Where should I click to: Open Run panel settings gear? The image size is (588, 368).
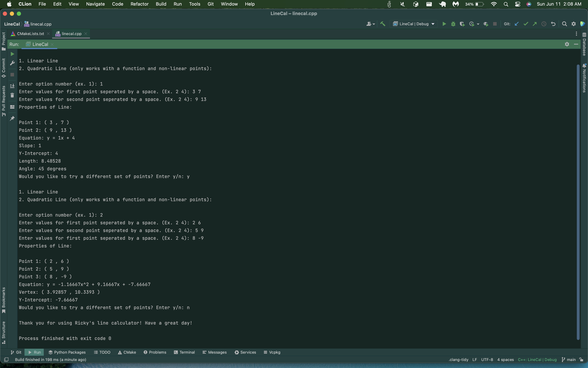point(567,44)
